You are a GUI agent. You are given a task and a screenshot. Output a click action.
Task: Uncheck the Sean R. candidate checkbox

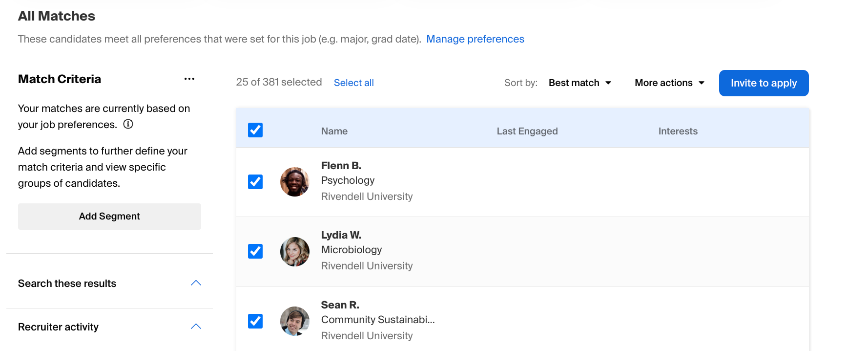click(255, 321)
